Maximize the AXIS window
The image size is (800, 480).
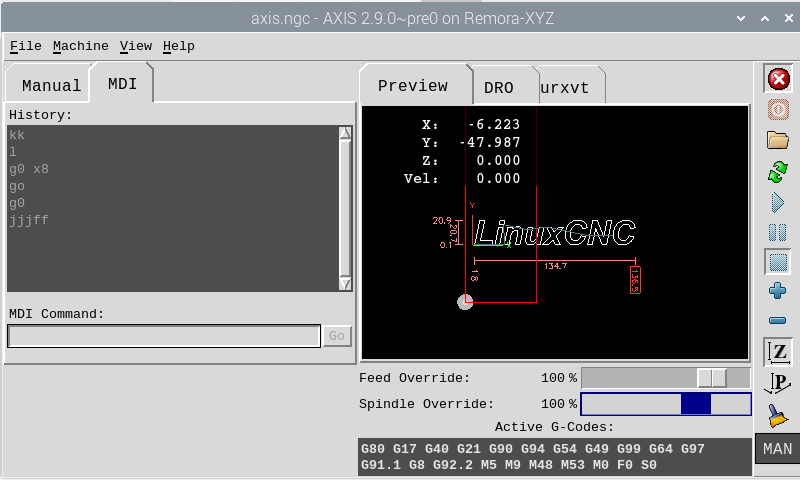tap(765, 18)
